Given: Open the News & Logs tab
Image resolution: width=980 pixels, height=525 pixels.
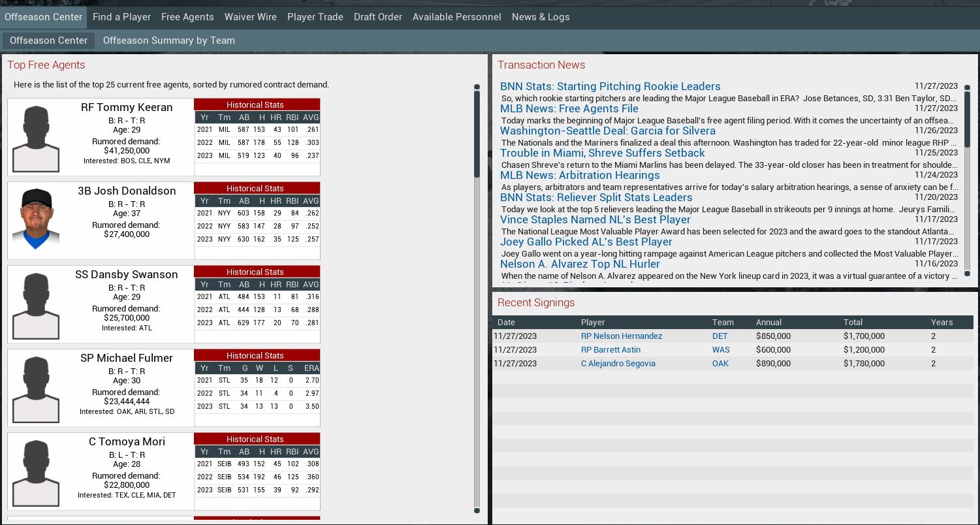Looking at the screenshot, I should click(540, 17).
